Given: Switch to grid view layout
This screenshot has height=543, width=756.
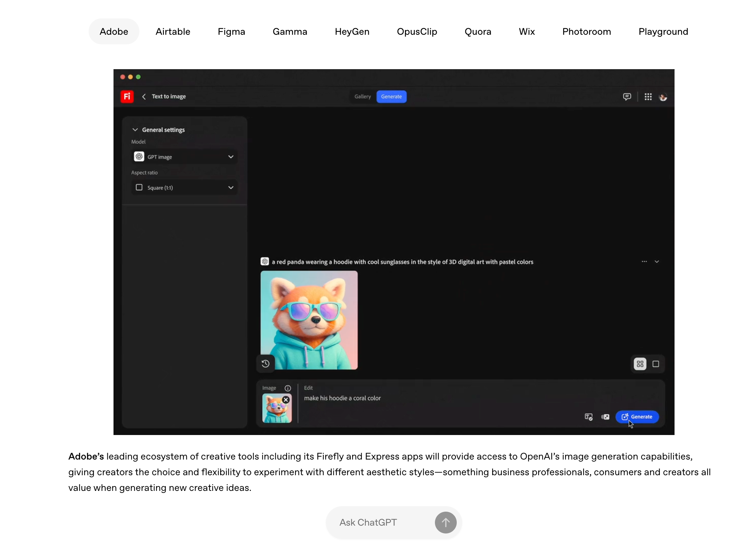Looking at the screenshot, I should pos(640,364).
